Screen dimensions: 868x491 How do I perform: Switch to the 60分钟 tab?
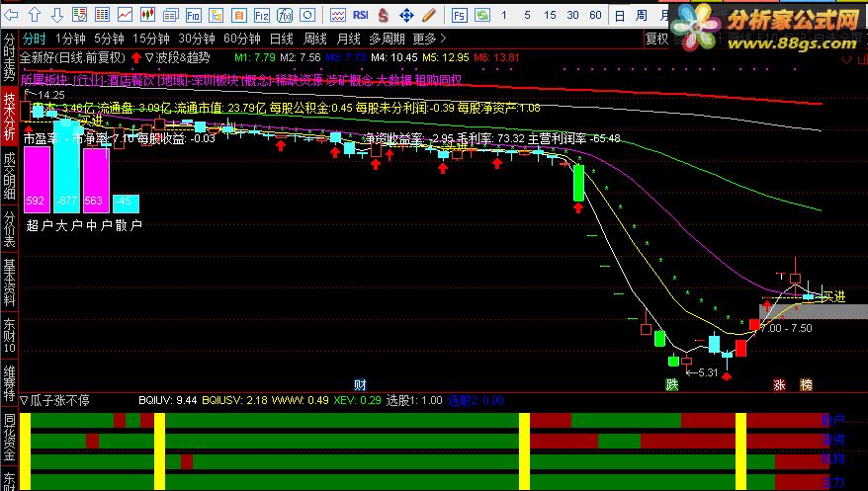(x=242, y=39)
